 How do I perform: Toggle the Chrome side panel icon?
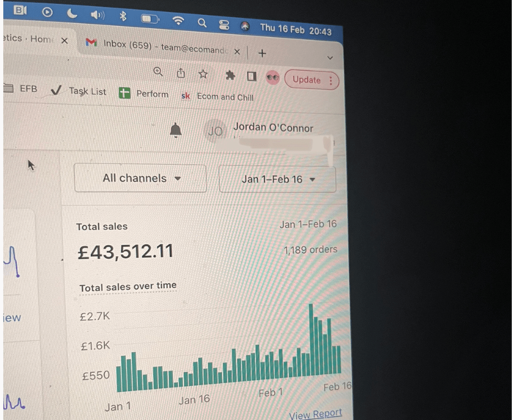point(252,77)
